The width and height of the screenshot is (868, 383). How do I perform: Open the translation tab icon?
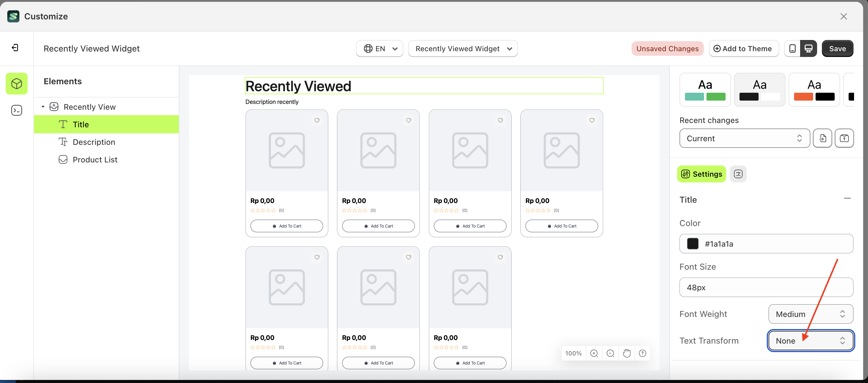tap(738, 174)
